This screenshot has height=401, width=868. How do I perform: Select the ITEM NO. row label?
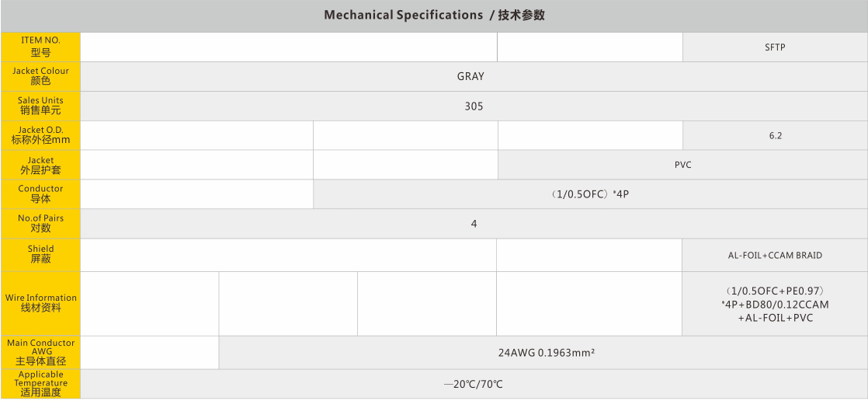pyautogui.click(x=40, y=47)
